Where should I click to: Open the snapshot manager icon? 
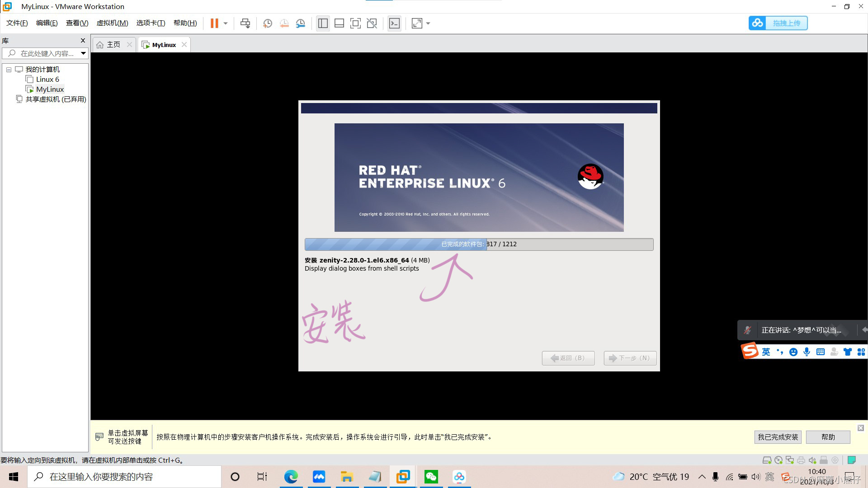click(x=301, y=23)
